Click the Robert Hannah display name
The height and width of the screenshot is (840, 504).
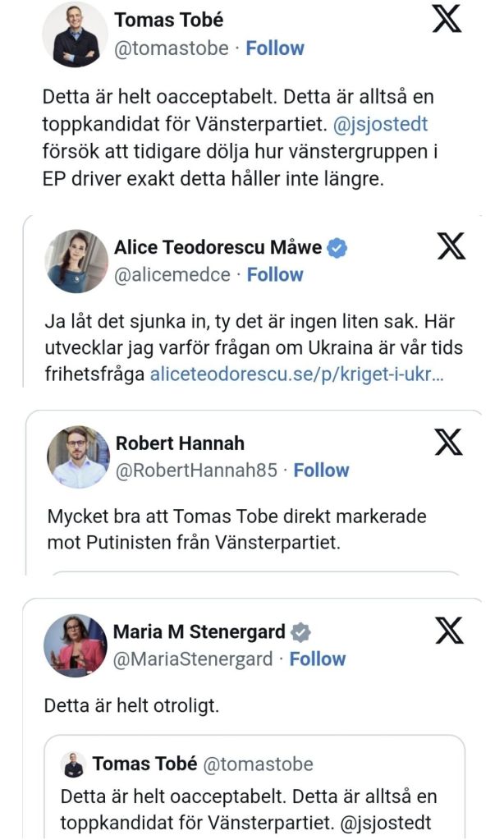coord(180,443)
